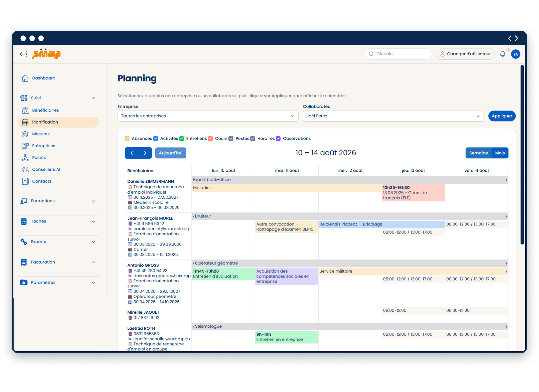Viewport: 539px width, 392px height.
Task: Click the window back chevron in title bar
Action: [510, 38]
